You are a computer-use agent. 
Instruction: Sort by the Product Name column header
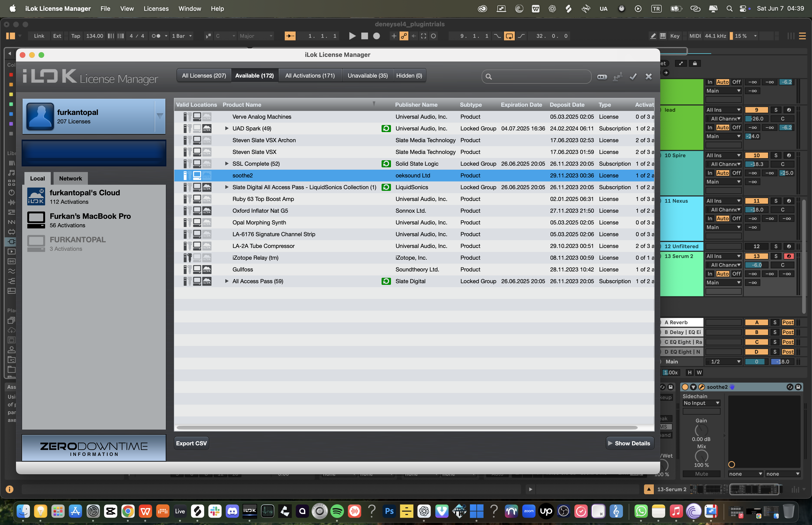pyautogui.click(x=242, y=105)
